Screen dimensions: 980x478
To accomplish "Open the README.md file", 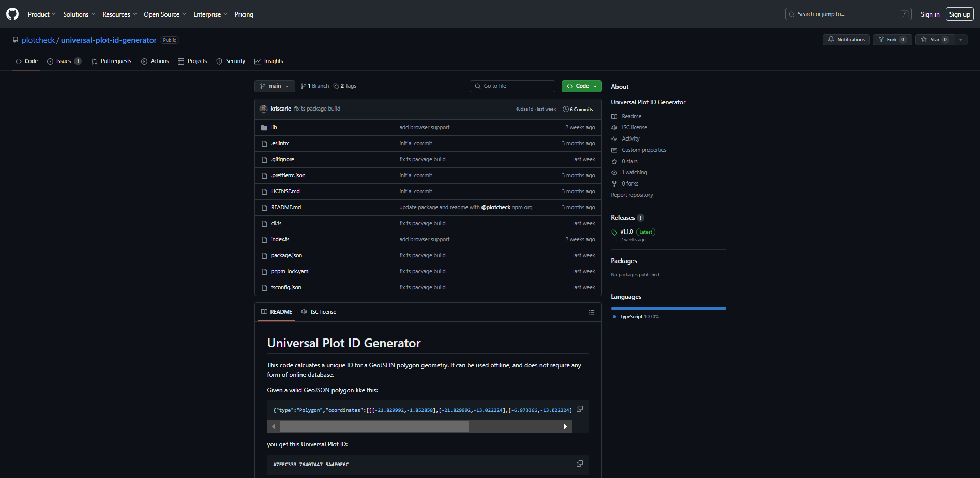I will coord(285,208).
